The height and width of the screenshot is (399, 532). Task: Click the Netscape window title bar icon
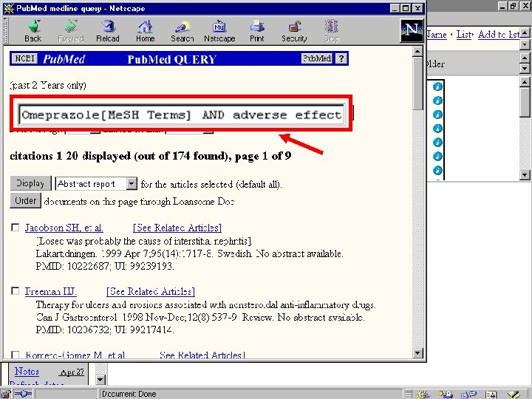tap(8, 8)
